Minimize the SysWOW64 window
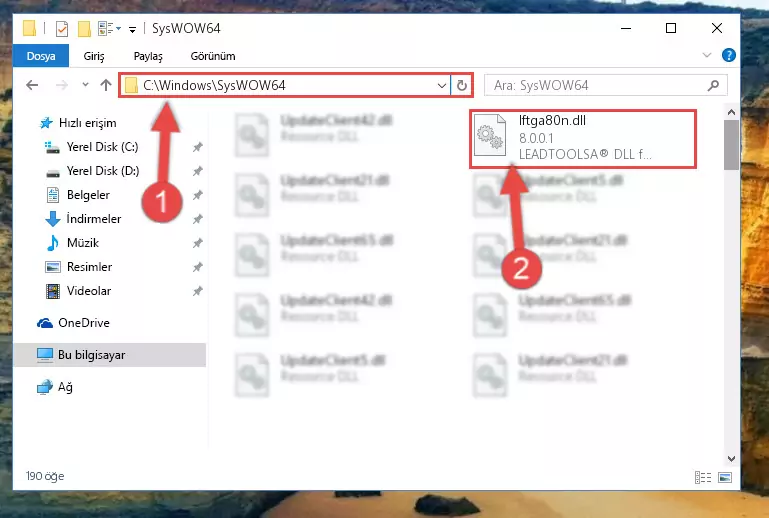The width and height of the screenshot is (769, 518). click(x=626, y=28)
